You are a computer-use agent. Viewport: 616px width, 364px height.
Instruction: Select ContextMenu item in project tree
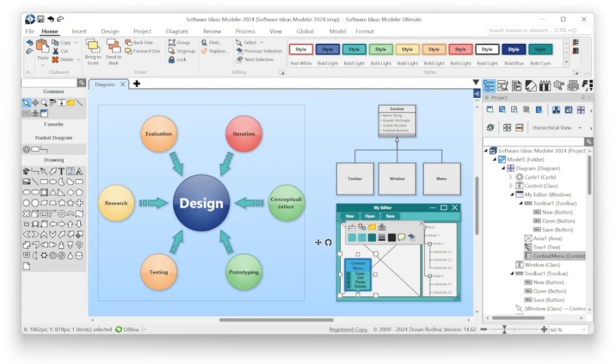point(555,256)
